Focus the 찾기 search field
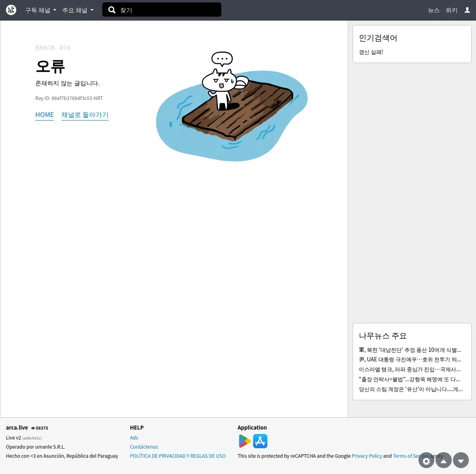Image resolution: width=476 pixels, height=474 pixels. (162, 10)
